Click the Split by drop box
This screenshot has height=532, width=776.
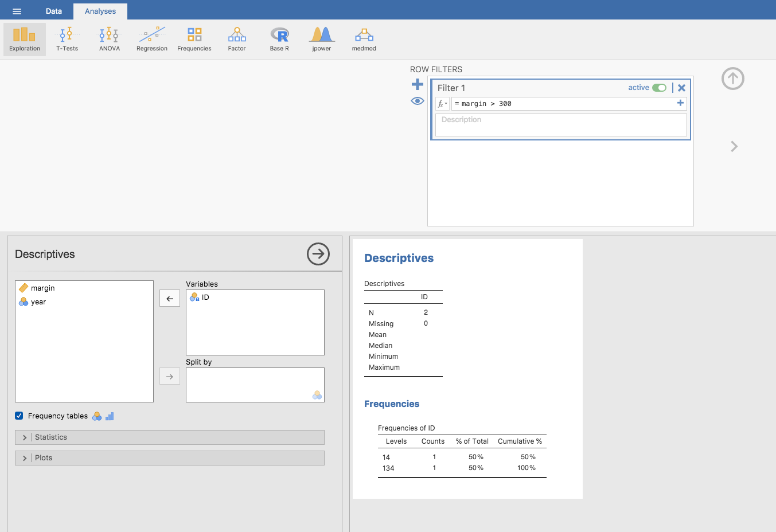pyautogui.click(x=255, y=385)
